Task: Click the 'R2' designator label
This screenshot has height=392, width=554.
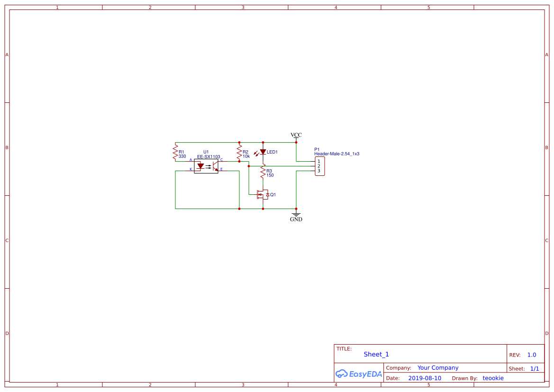Action: pos(245,152)
